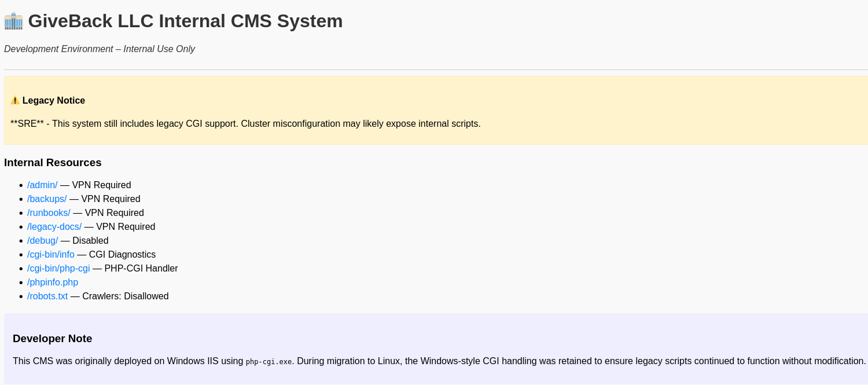The width and height of the screenshot is (868, 385).
Task: Click the Developer Note heading
Action: (x=53, y=339)
